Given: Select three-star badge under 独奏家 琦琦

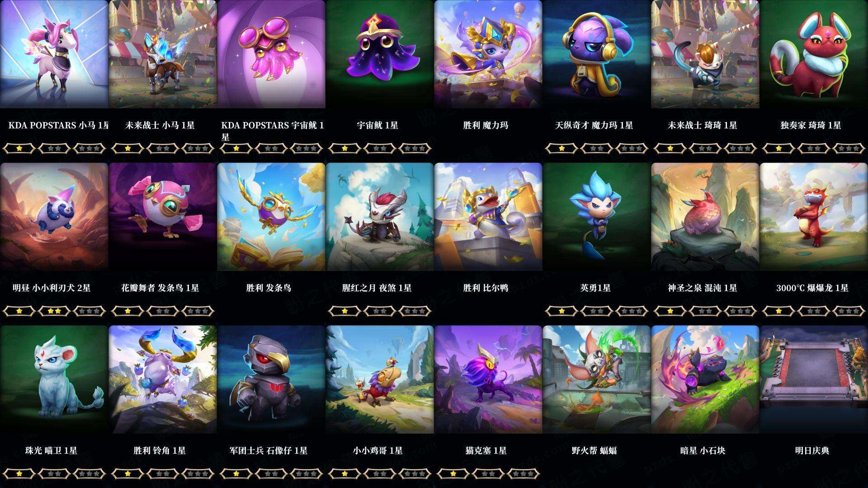Looking at the screenshot, I should [849, 148].
